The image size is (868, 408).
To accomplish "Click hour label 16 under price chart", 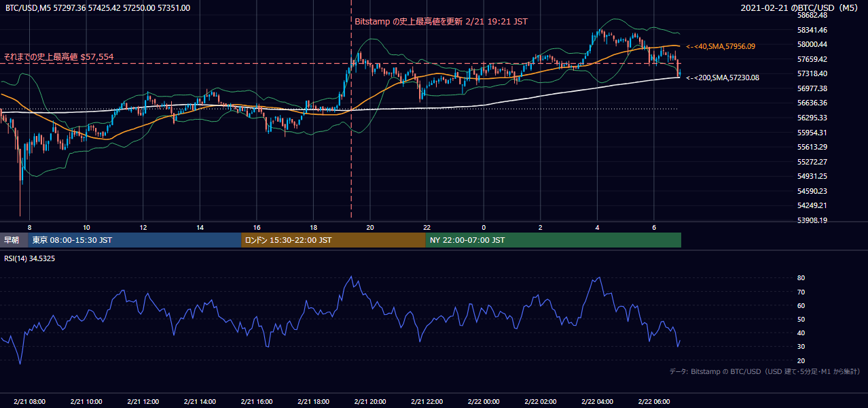I will coord(257,227).
